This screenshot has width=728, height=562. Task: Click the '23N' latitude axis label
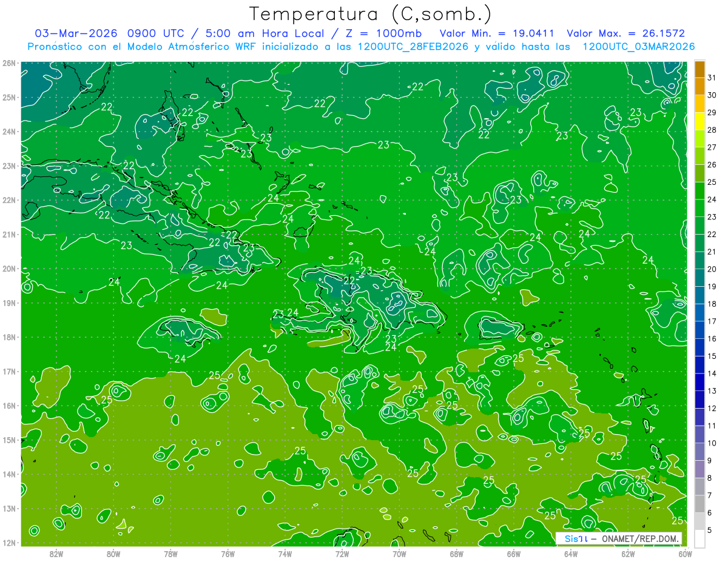8,166
